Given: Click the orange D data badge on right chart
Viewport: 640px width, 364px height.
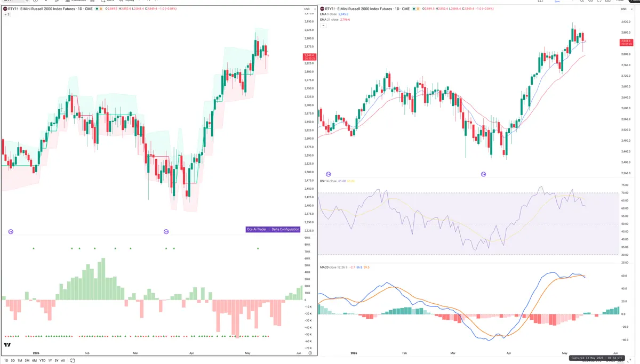Looking at the screenshot, I should coord(418,9).
